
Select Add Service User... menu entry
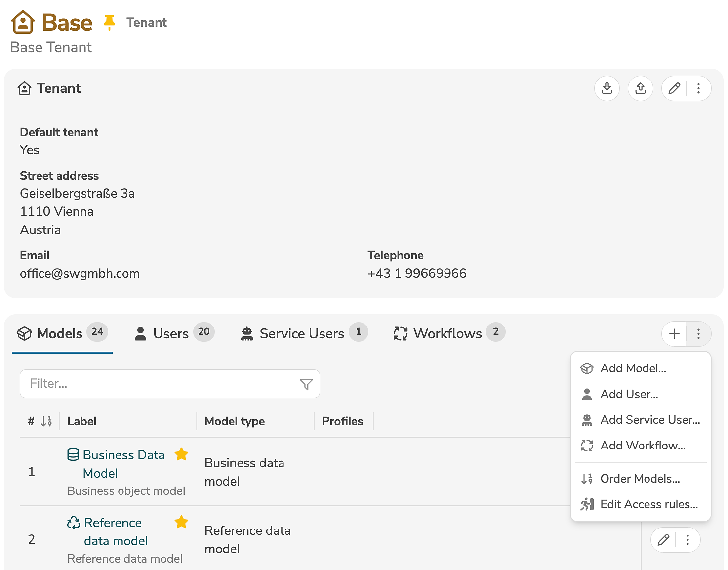[650, 420]
